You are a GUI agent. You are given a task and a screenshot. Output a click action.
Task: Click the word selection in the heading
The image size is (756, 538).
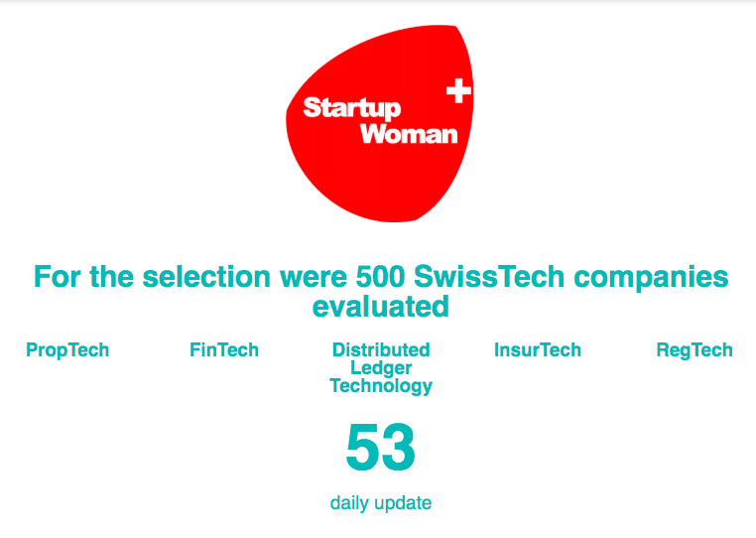click(x=206, y=277)
